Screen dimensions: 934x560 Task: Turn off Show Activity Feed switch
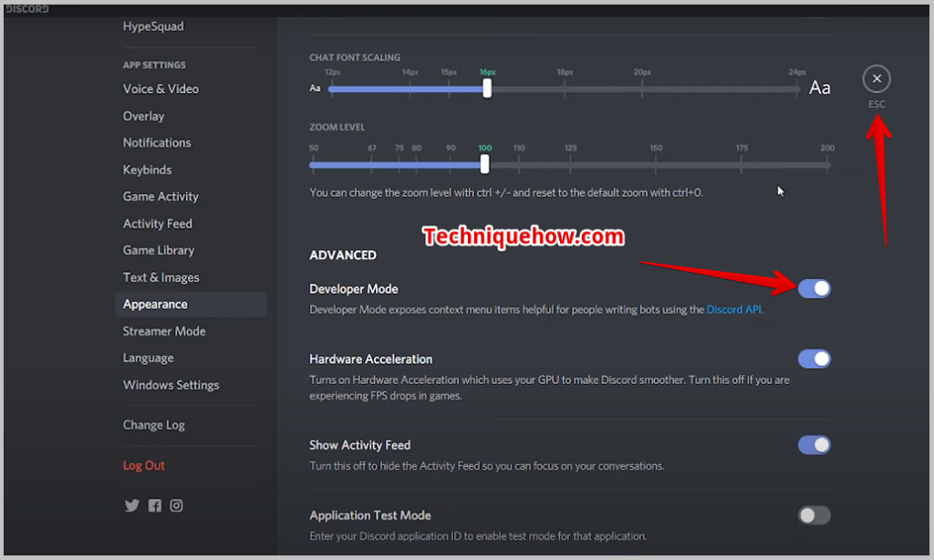(x=814, y=445)
